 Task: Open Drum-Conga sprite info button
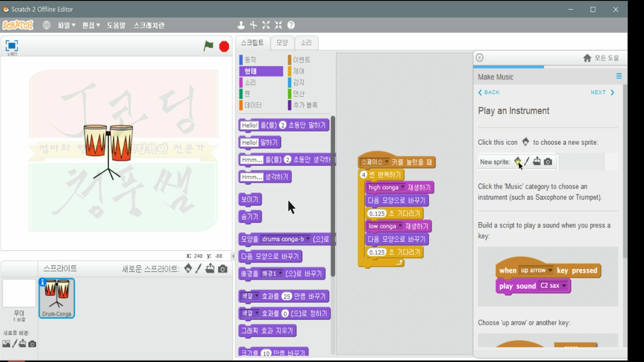[x=43, y=282]
